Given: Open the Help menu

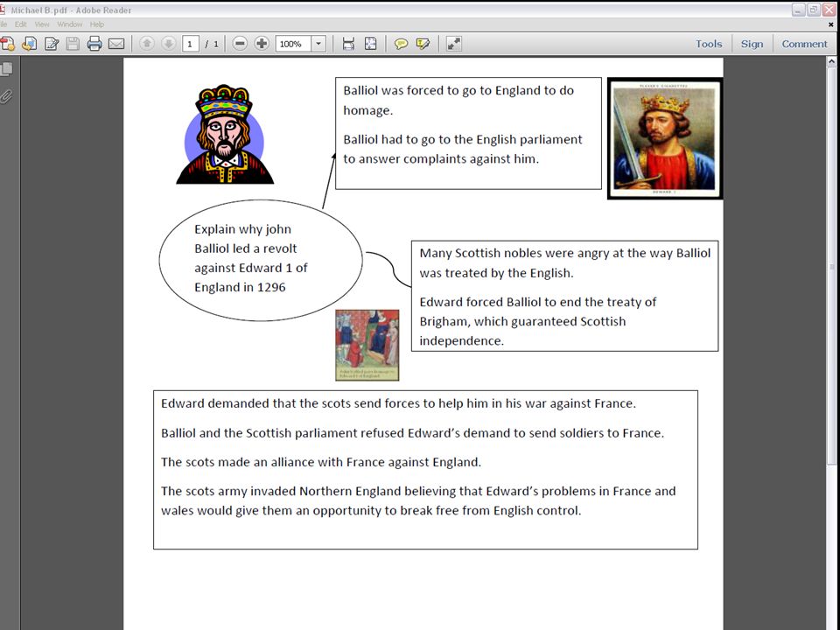Looking at the screenshot, I should click(97, 24).
